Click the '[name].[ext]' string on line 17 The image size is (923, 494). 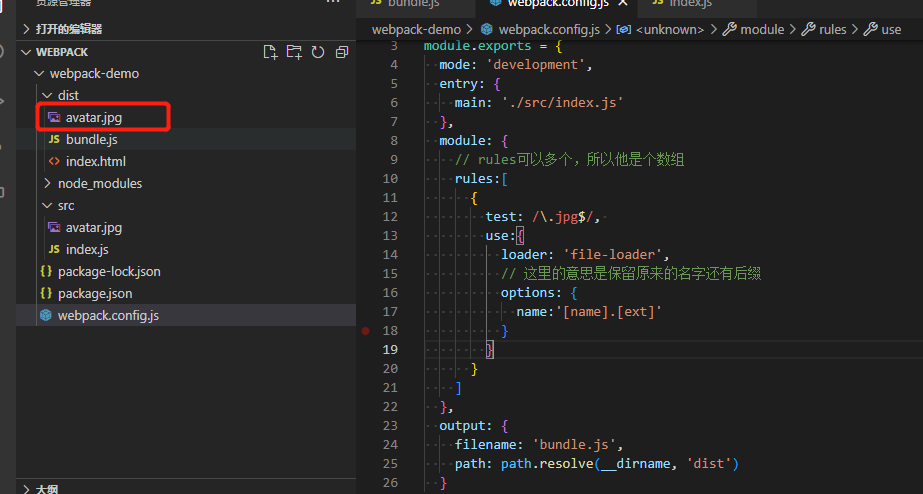pos(609,311)
